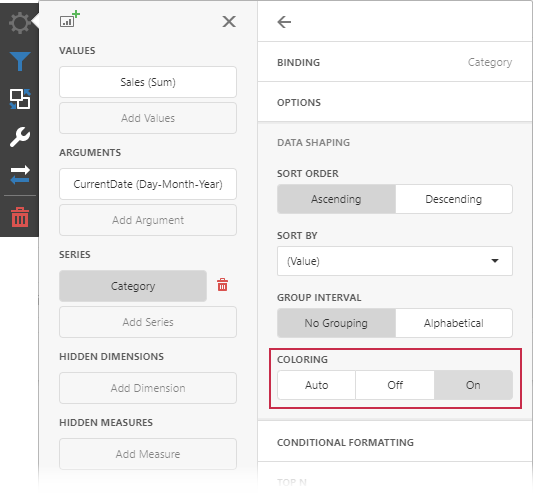Set sort order to Ascending

click(336, 199)
